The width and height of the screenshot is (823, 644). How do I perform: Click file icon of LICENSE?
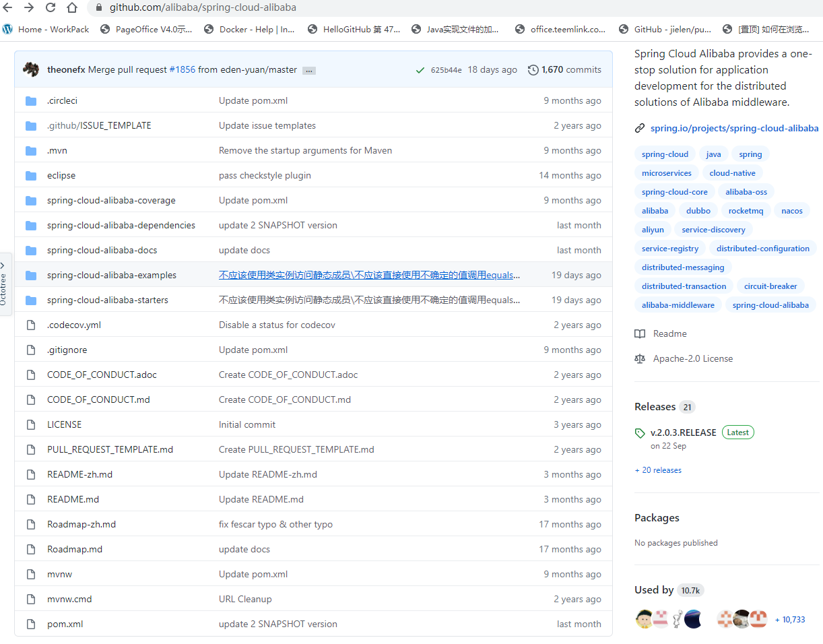point(31,424)
